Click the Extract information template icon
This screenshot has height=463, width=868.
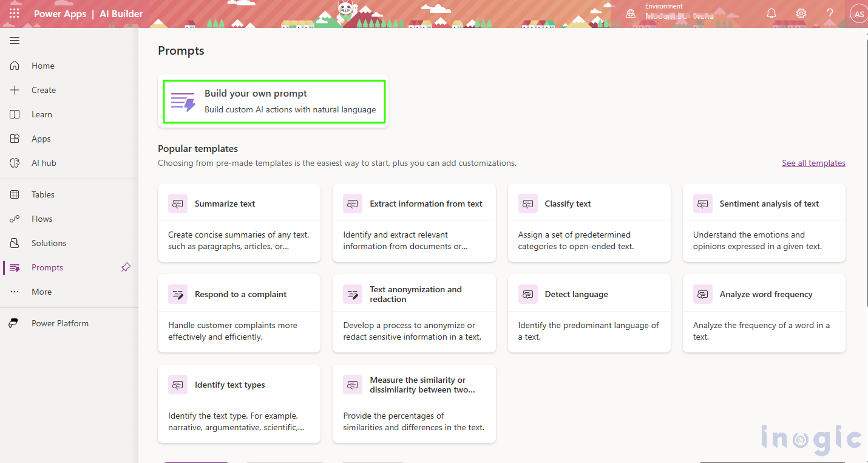353,204
